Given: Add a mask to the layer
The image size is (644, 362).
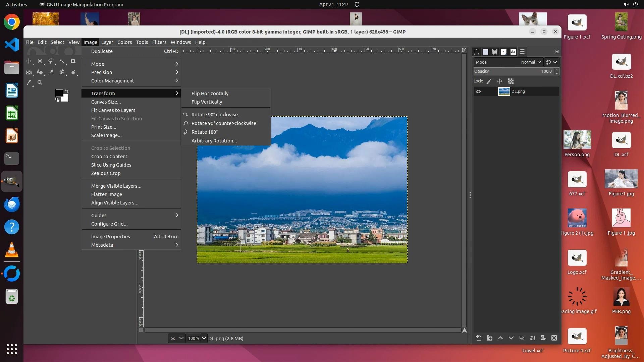Looking at the screenshot, I should (543, 338).
